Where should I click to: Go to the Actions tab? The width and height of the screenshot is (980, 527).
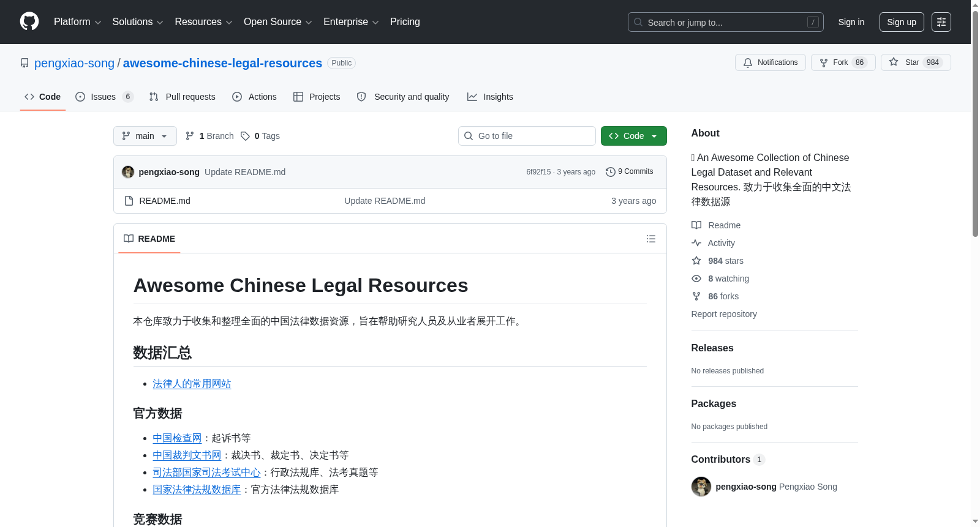[254, 97]
